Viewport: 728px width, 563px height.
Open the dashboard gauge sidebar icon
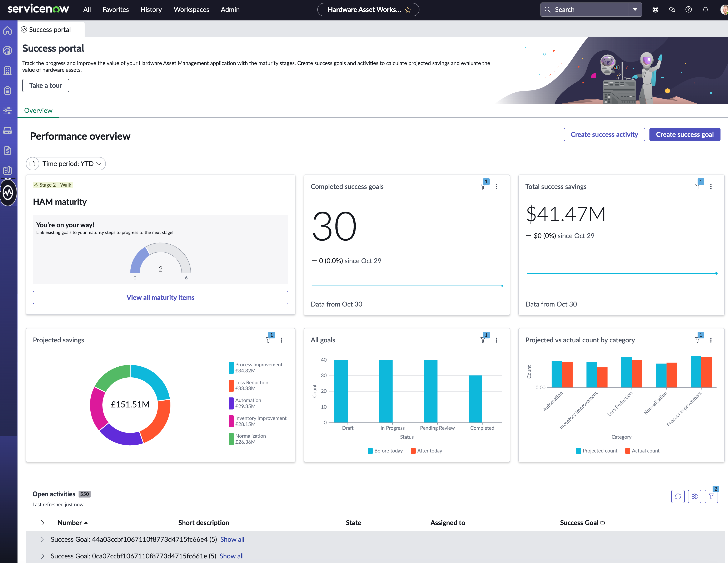[x=8, y=50]
